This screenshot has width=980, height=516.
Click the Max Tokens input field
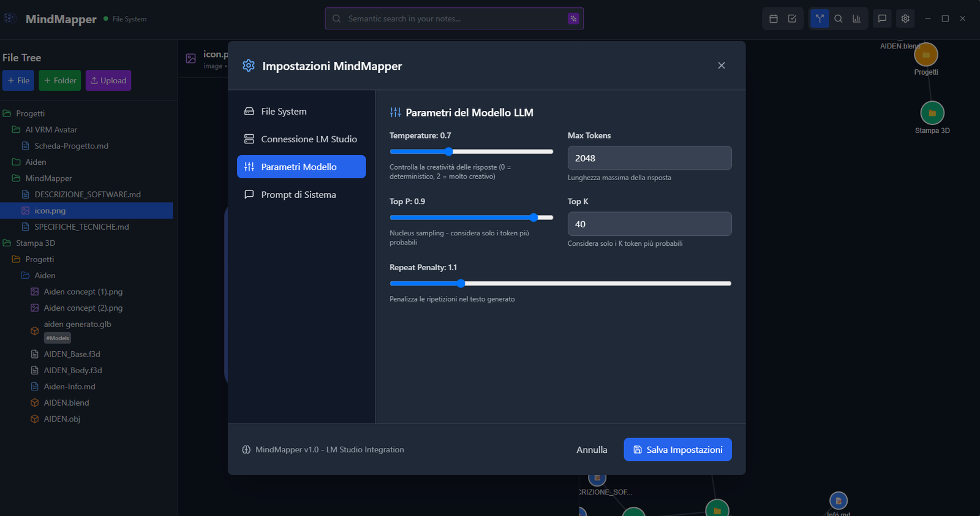click(649, 158)
